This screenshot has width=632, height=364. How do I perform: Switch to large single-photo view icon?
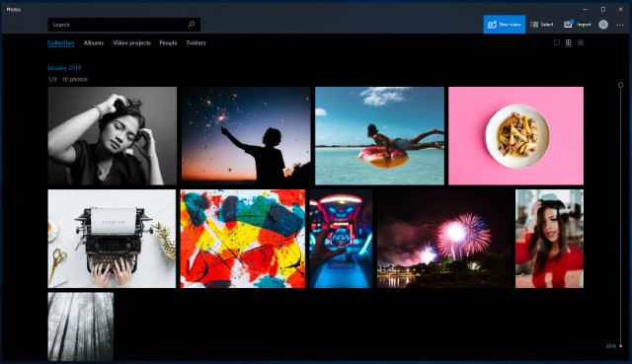click(557, 42)
